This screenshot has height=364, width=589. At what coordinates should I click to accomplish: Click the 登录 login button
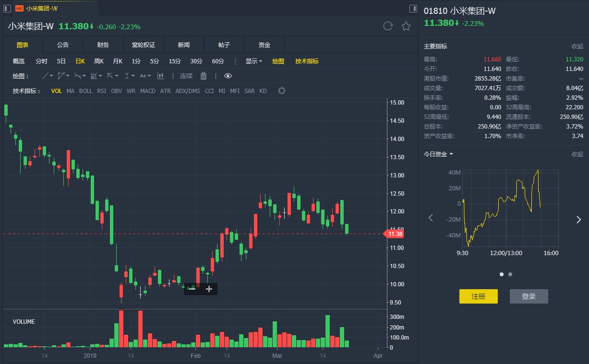pyautogui.click(x=529, y=296)
